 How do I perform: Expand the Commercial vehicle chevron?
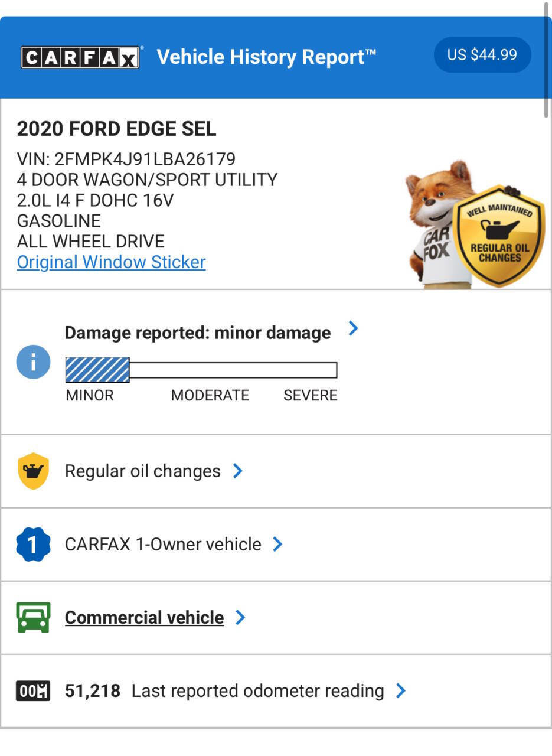coord(240,617)
